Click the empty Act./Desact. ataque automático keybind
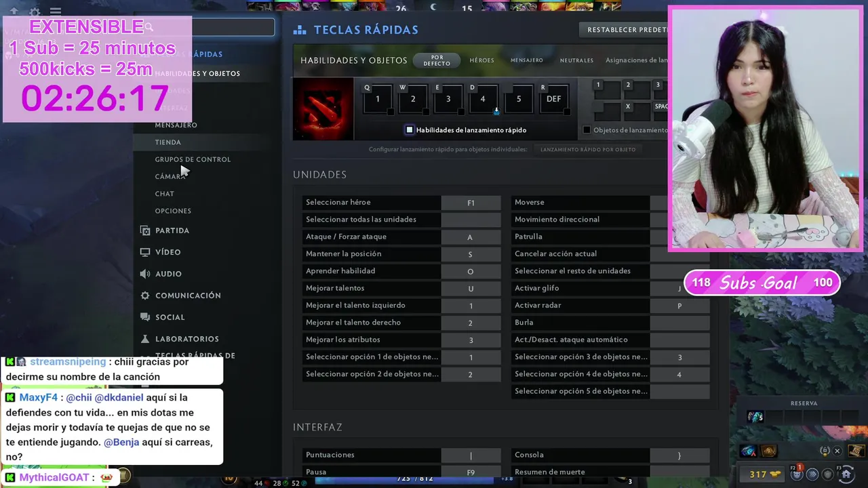 [x=679, y=340]
